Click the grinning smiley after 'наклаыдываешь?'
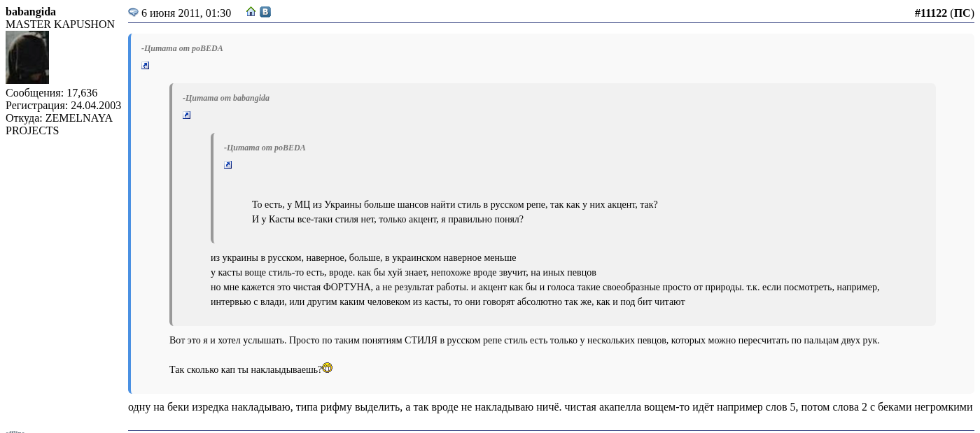 tap(327, 368)
